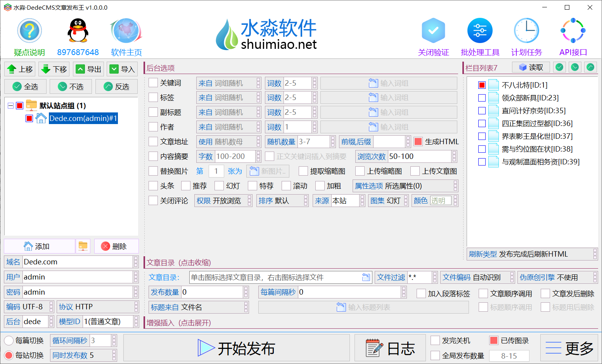Click the folder icon in 文章目录 field
Screen dimensions: 602x364
(366, 277)
